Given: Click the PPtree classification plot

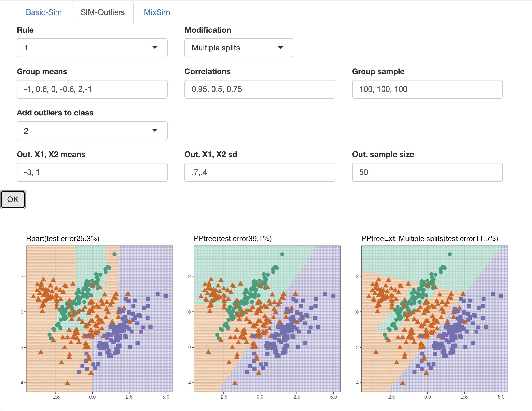Looking at the screenshot, I should coord(267,319).
